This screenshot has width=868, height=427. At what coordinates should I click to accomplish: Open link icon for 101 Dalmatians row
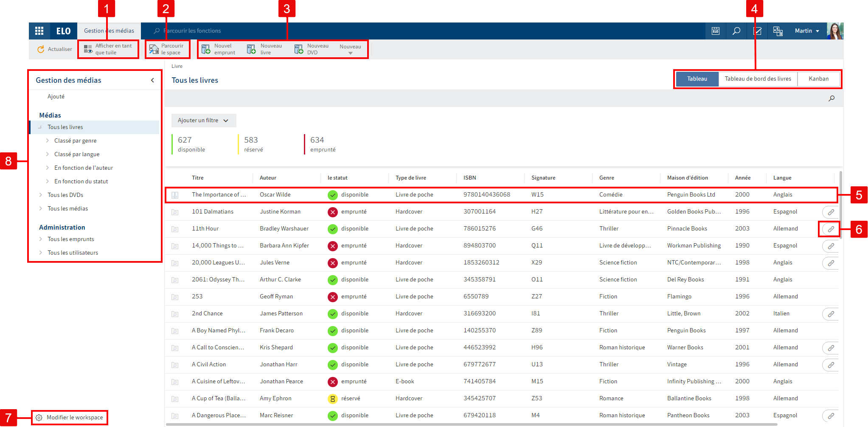click(831, 212)
